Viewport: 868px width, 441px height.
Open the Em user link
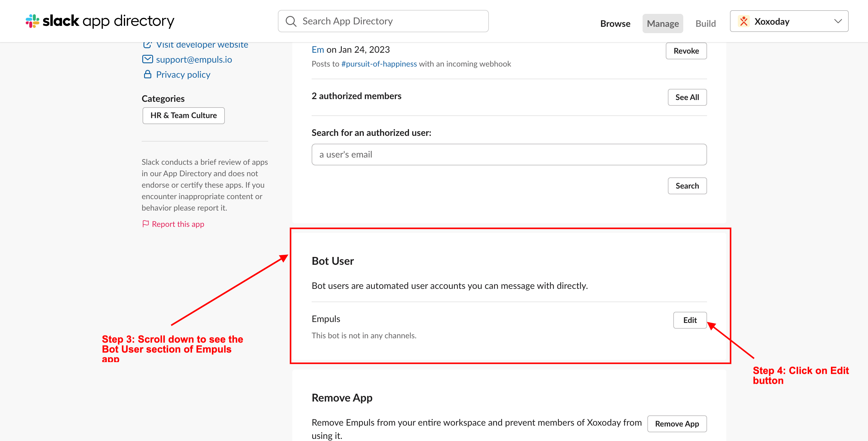pos(317,49)
